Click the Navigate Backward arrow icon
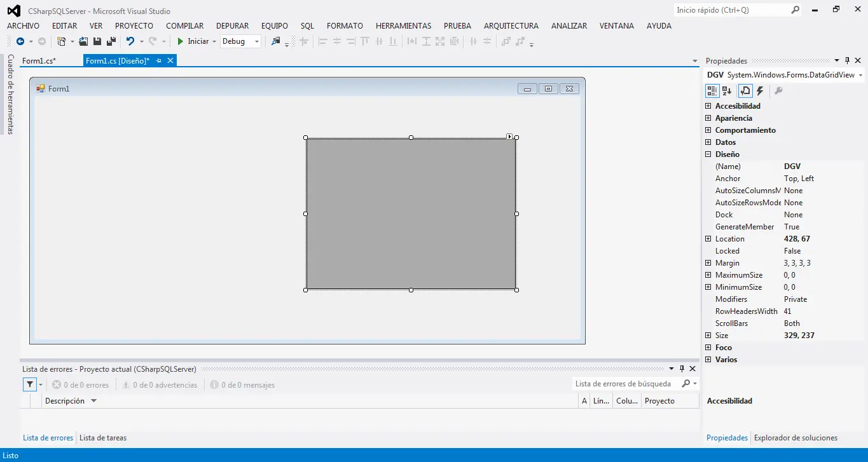 point(20,41)
